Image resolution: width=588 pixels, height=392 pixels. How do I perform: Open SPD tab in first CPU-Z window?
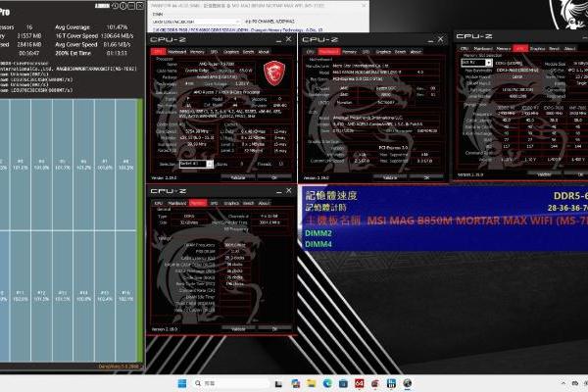tap(214, 52)
